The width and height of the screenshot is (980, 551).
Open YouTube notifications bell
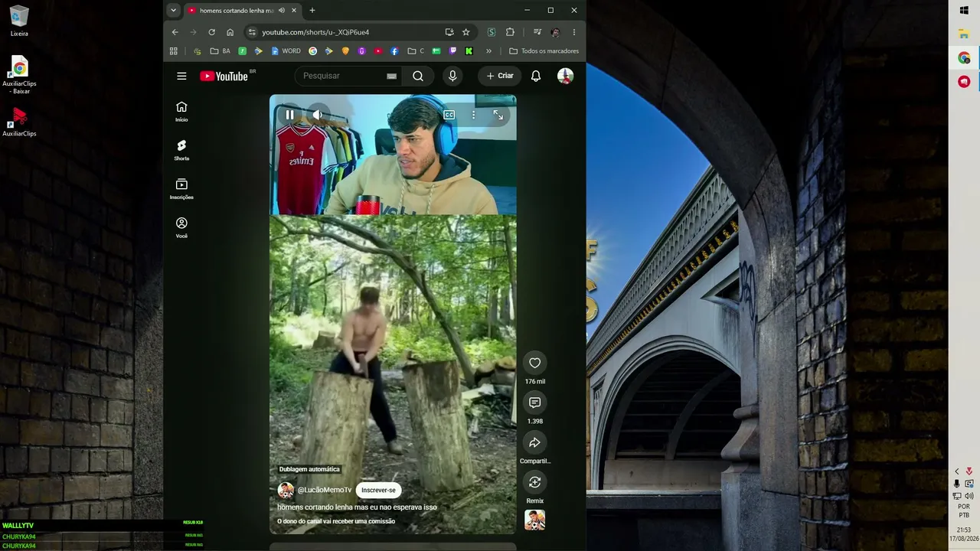(536, 76)
